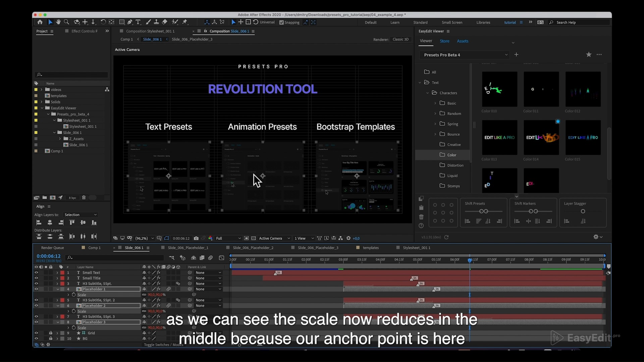This screenshot has height=362, width=644.
Task: Switch to the Assets tab
Action: (x=463, y=41)
